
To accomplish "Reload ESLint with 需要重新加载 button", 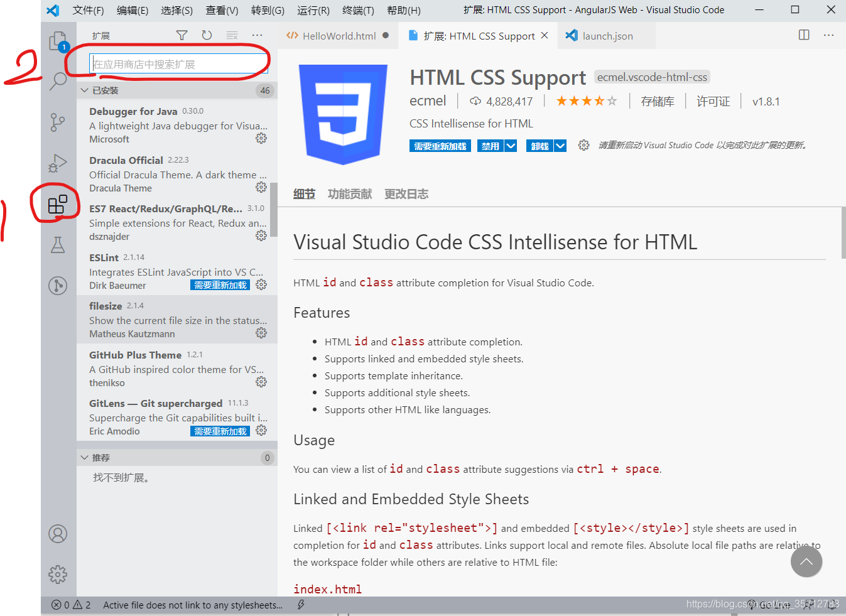I will click(220, 285).
